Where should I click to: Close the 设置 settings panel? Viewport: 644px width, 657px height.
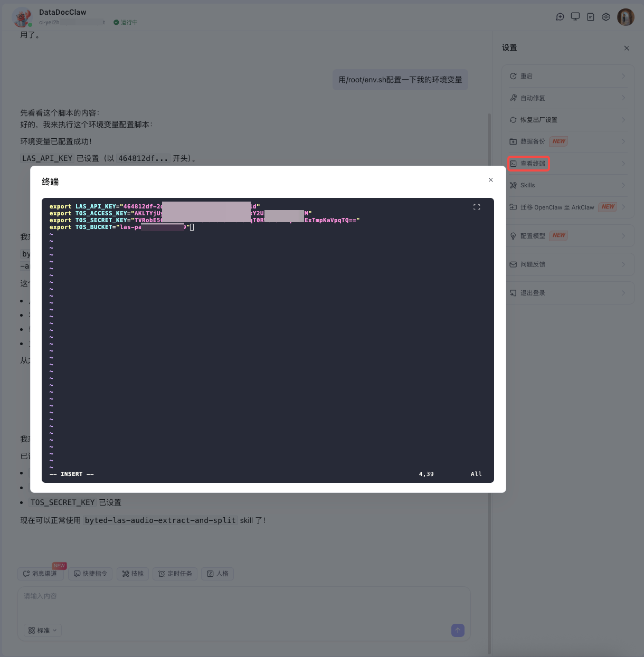coord(627,48)
